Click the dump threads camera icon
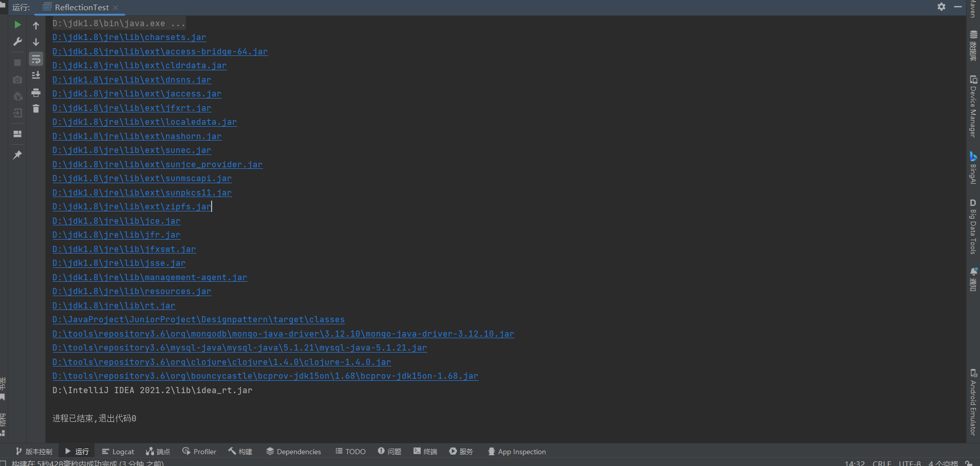The width and height of the screenshot is (980, 466). coord(17,80)
